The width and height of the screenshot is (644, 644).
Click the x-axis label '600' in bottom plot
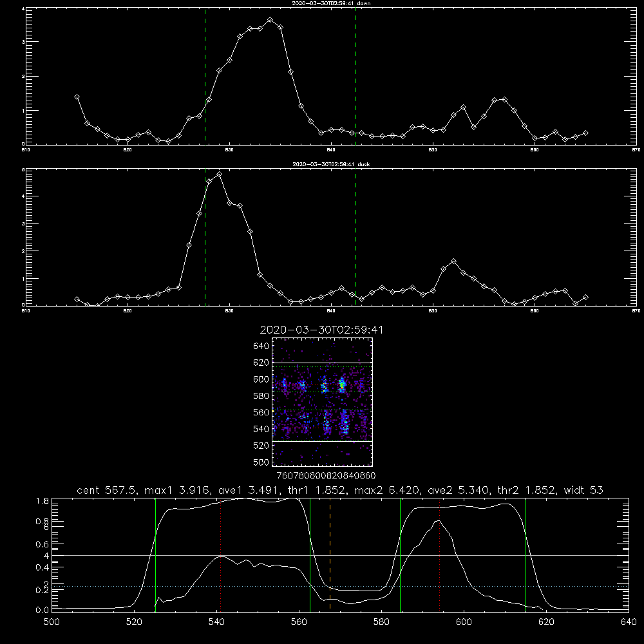464,622
